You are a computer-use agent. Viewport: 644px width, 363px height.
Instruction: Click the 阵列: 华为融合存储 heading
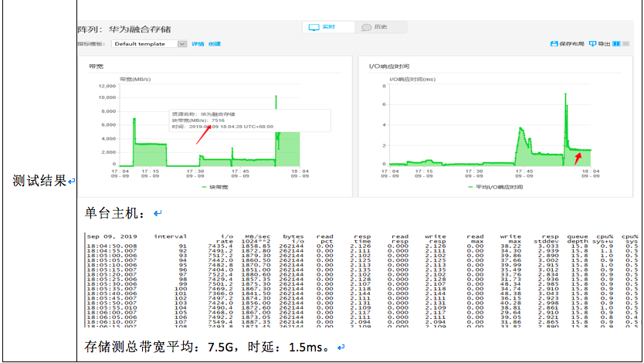coord(124,29)
